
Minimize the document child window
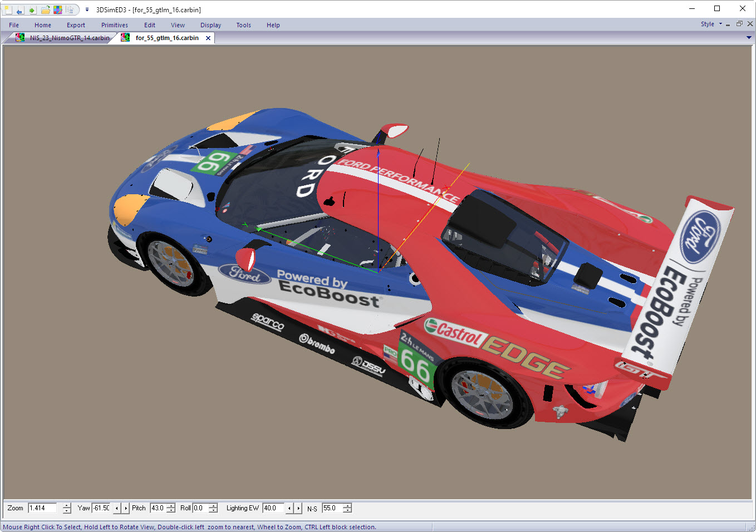728,24
